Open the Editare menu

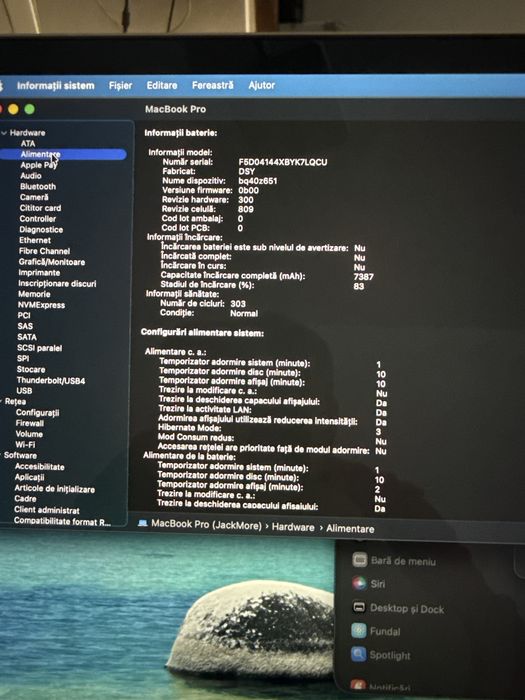[x=162, y=85]
